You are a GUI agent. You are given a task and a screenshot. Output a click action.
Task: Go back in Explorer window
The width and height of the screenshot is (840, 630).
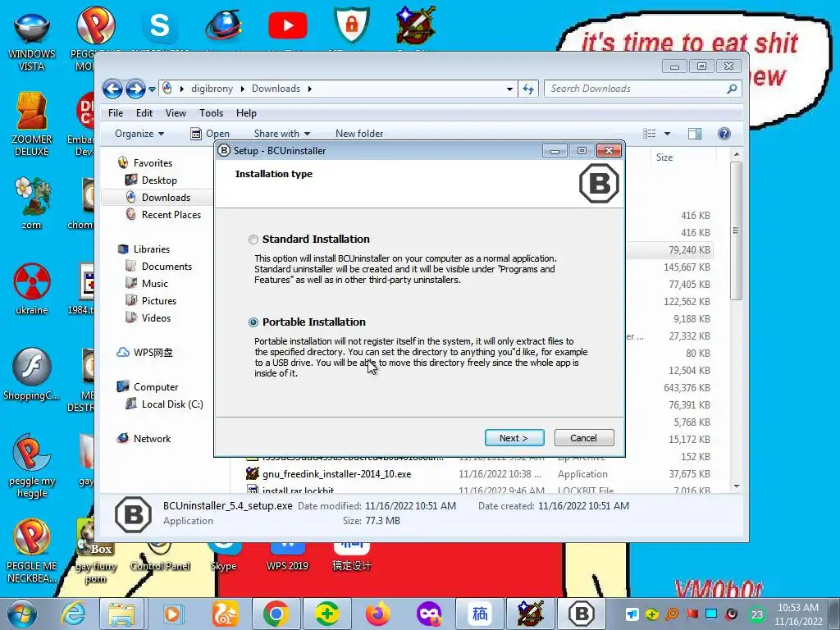click(112, 89)
